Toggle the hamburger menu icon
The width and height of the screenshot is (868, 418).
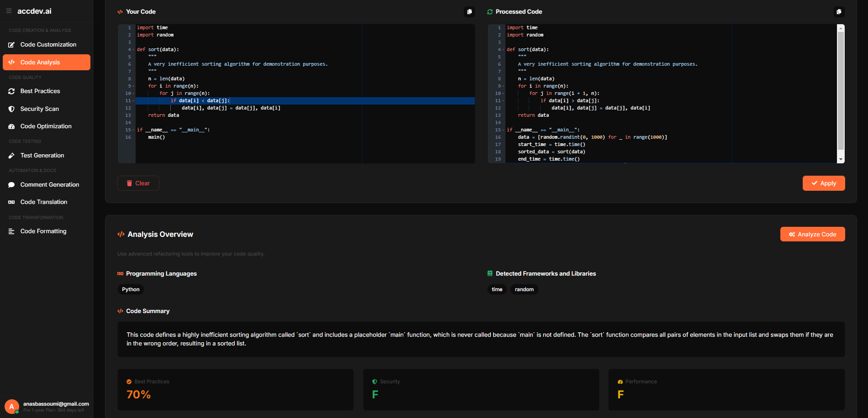(9, 11)
